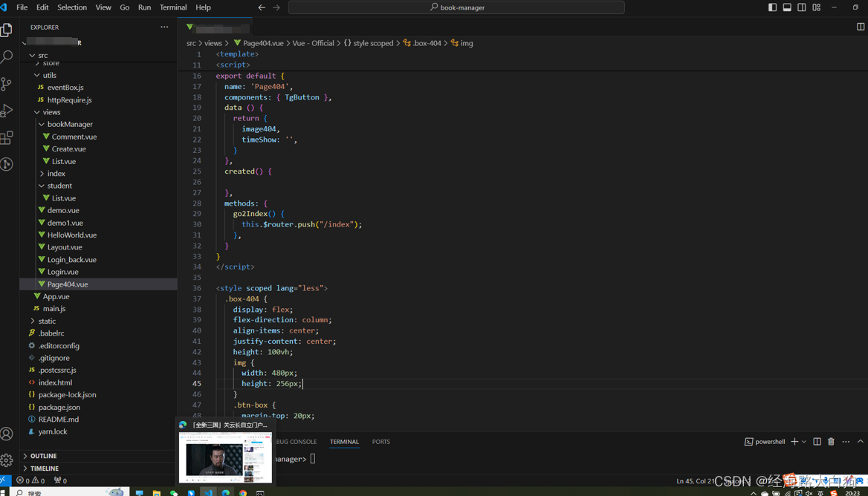Open main.js in explorer
Screen dimensions: 868x496
point(54,309)
